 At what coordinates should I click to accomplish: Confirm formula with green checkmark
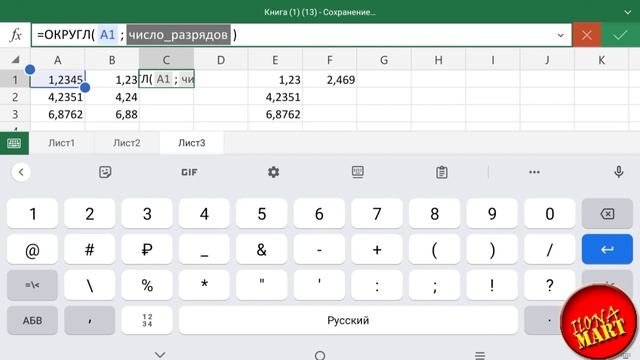click(620, 35)
